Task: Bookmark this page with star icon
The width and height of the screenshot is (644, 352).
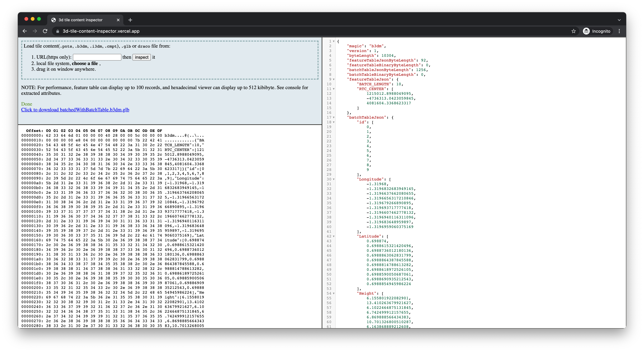Action: (573, 31)
